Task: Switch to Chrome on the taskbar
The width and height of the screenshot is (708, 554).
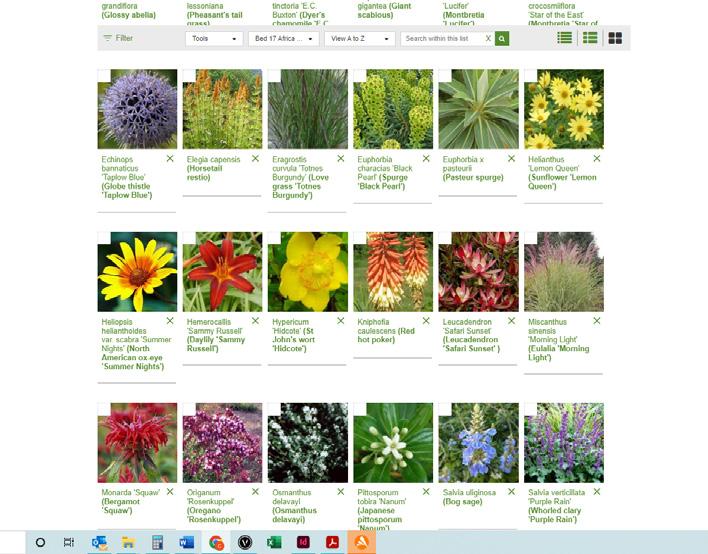Action: [x=216, y=542]
